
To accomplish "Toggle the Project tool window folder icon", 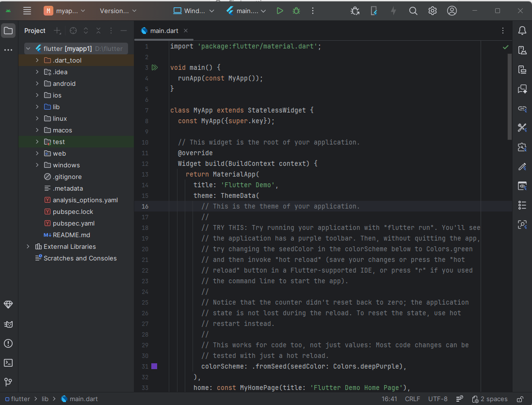I will pyautogui.click(x=8, y=31).
